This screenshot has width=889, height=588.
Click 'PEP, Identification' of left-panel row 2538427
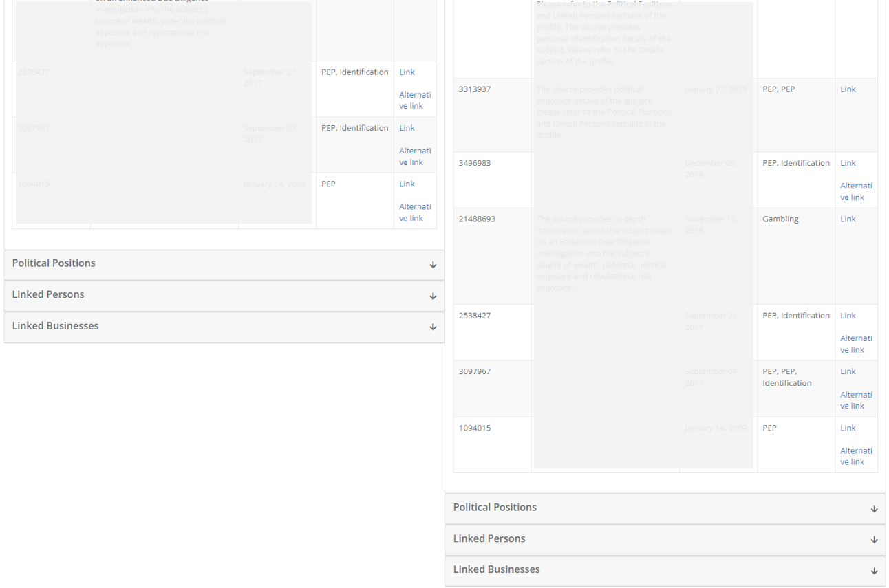click(355, 89)
